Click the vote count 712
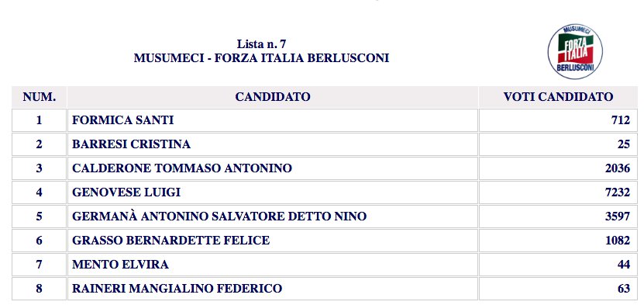 click(620, 120)
